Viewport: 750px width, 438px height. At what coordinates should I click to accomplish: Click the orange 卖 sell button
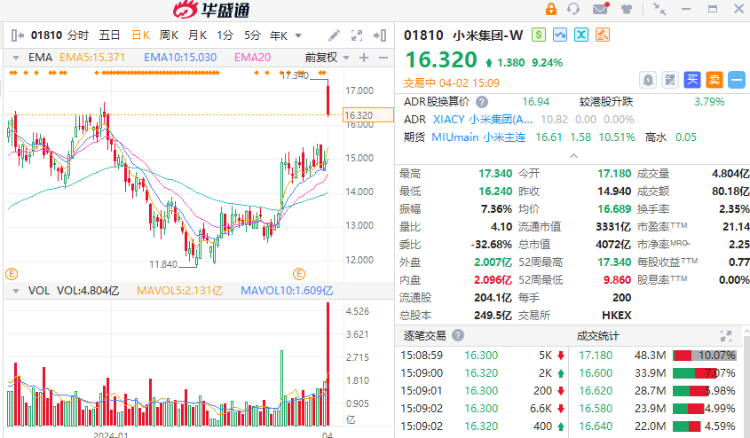[x=714, y=80]
